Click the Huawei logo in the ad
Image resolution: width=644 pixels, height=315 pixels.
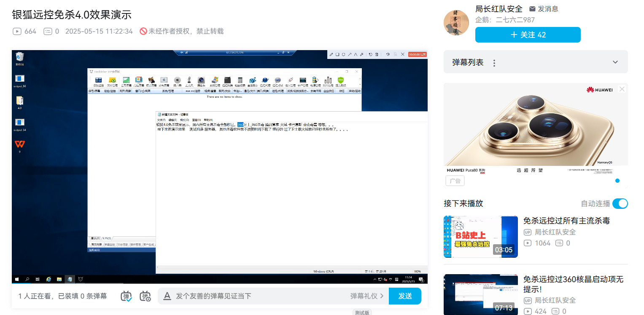click(x=599, y=89)
